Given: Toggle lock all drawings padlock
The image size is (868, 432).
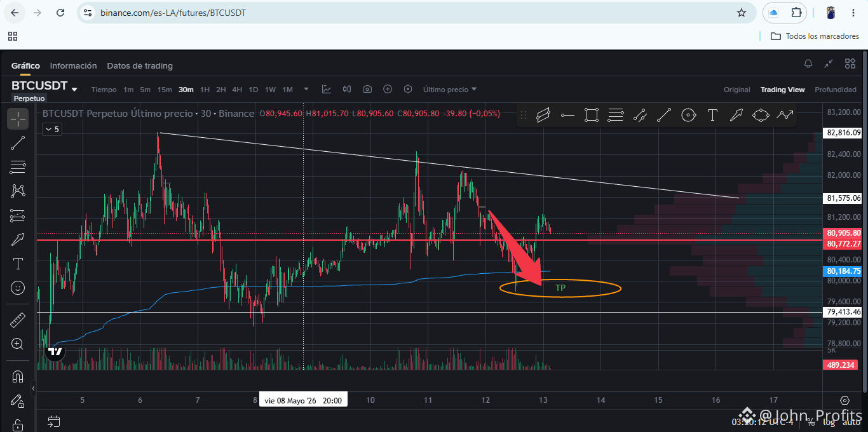Looking at the screenshot, I should click(x=18, y=424).
